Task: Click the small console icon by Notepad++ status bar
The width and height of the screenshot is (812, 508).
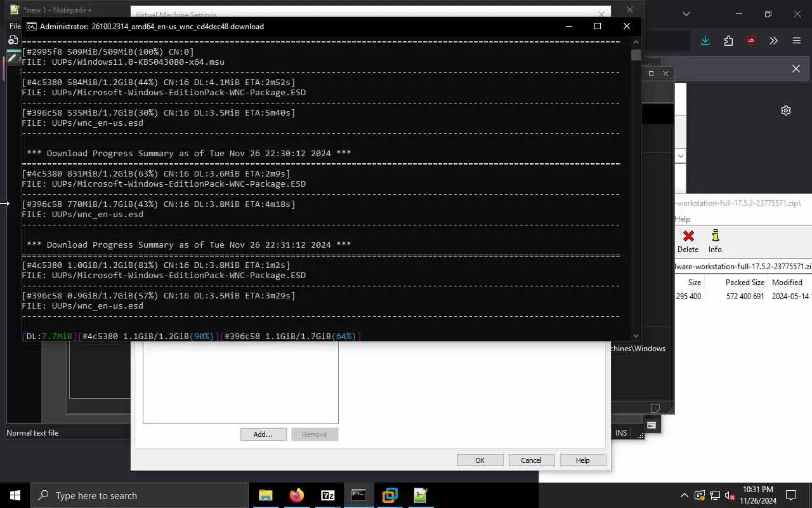Action: click(652, 425)
